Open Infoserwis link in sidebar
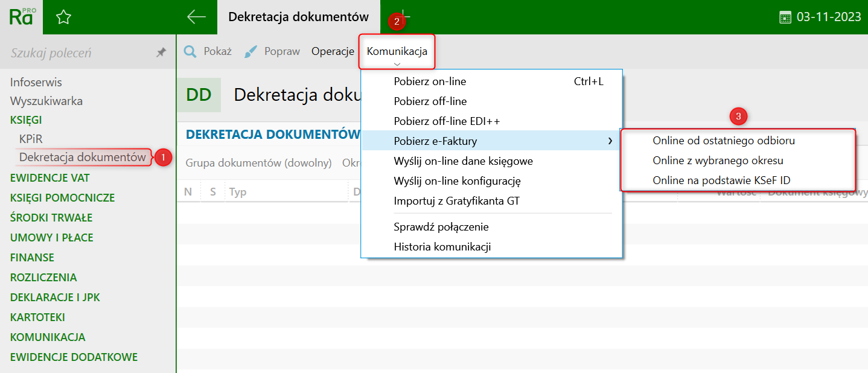The height and width of the screenshot is (373, 868). click(x=36, y=82)
